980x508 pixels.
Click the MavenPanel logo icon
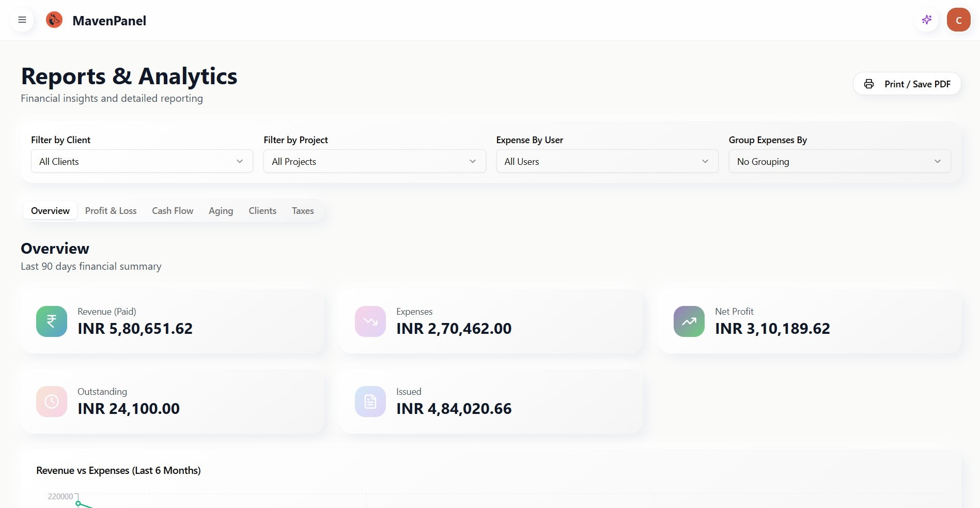54,20
